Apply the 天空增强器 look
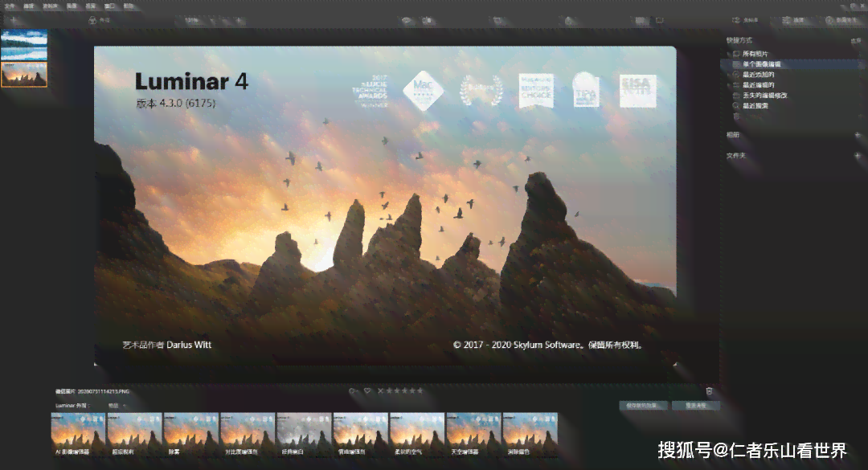868x470 pixels. click(473, 435)
